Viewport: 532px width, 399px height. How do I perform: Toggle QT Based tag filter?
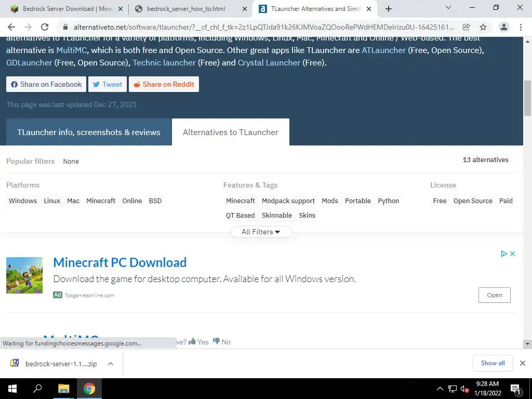pyautogui.click(x=240, y=216)
